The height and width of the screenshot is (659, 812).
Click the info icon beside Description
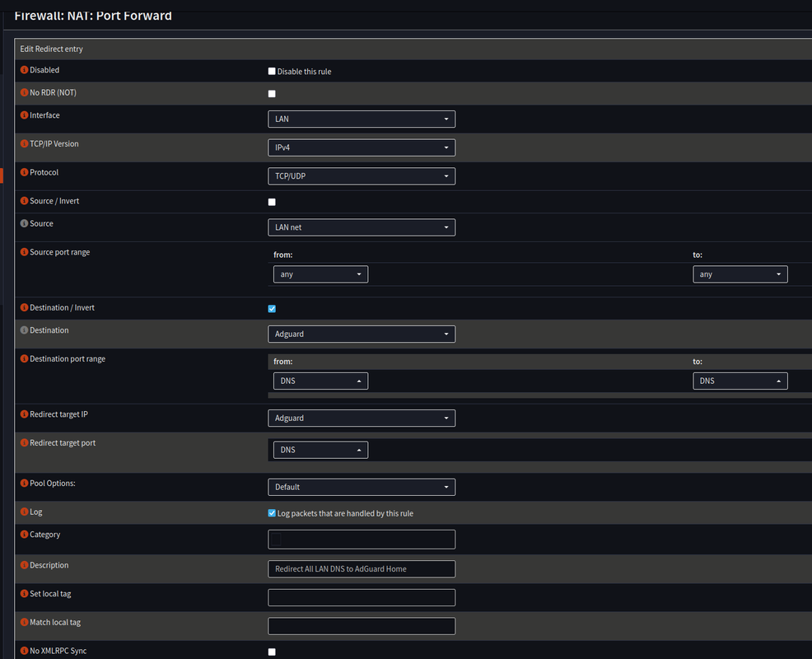[x=24, y=565]
